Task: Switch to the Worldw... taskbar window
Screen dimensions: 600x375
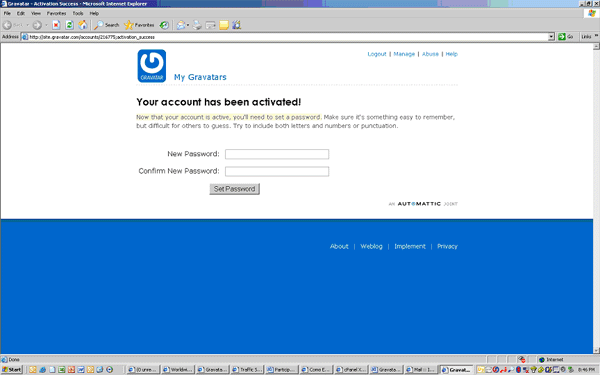Action: coord(178,370)
